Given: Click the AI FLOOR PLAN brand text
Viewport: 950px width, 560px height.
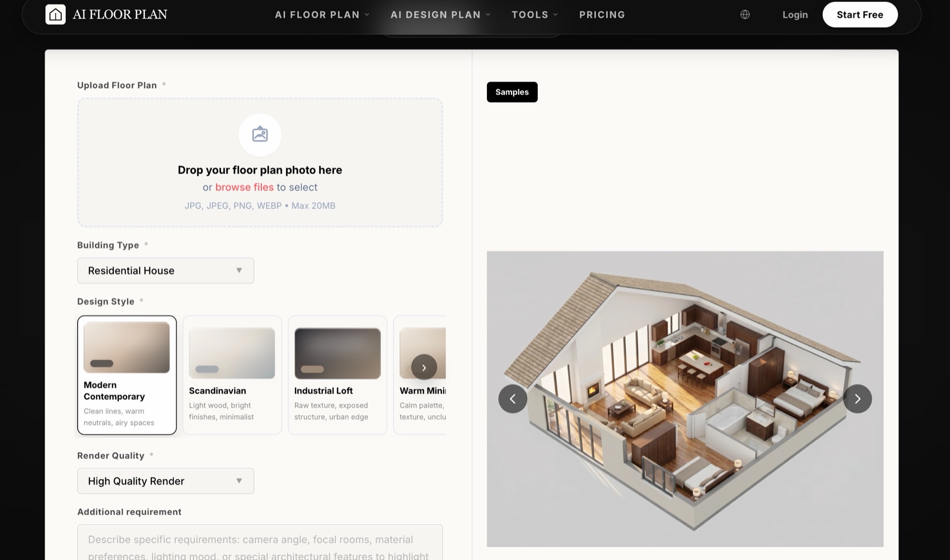Looking at the screenshot, I should [x=120, y=14].
